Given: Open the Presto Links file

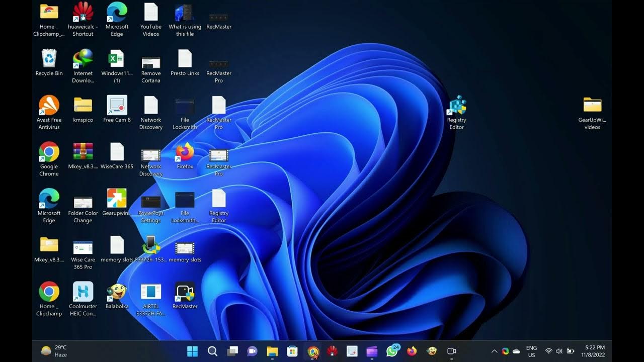Looking at the screenshot, I should coord(185,62).
